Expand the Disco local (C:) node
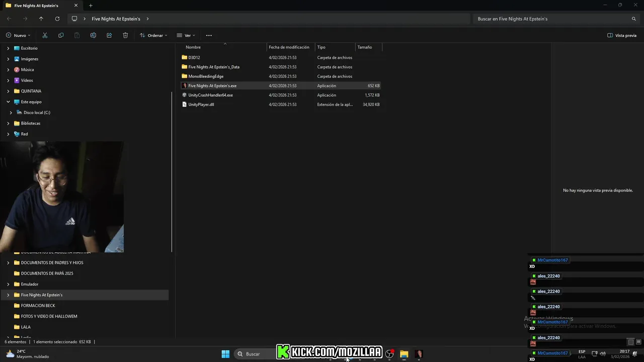 tap(11, 113)
